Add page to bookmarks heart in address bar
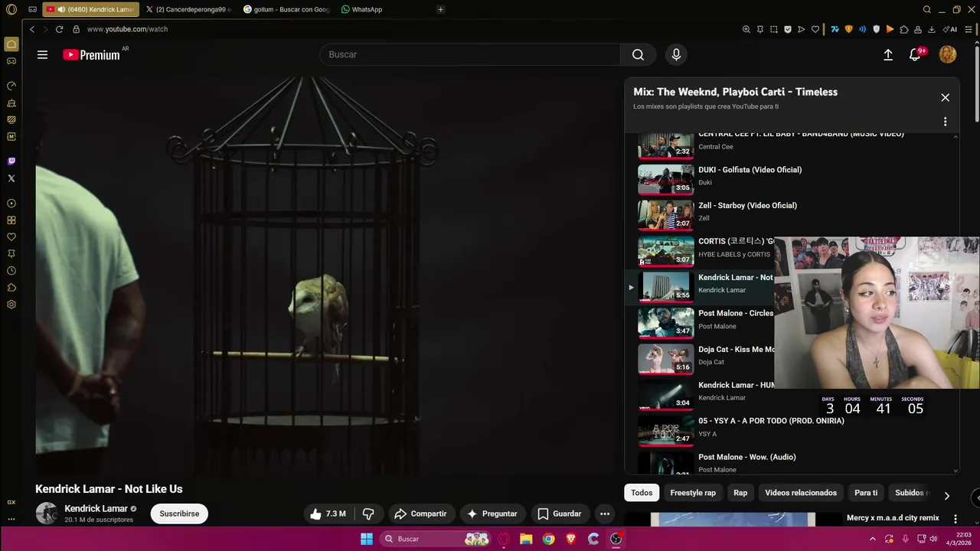Image resolution: width=980 pixels, height=551 pixels. coord(815,29)
